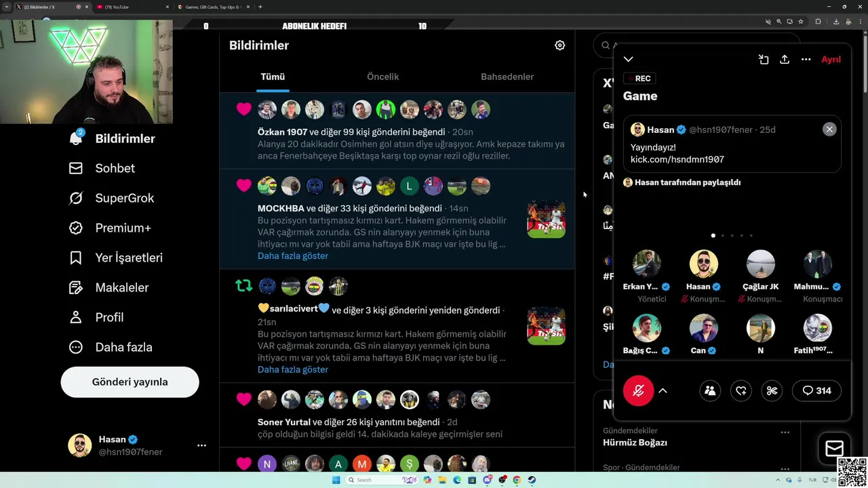The height and width of the screenshot is (488, 868).
Task: Click scissors clip icon in Space
Action: 772,390
